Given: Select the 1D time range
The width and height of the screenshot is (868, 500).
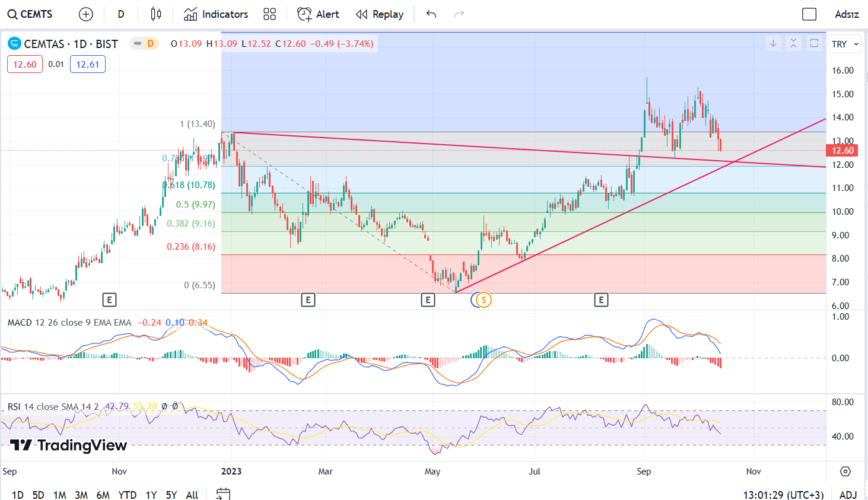Looking at the screenshot, I should (18, 495).
